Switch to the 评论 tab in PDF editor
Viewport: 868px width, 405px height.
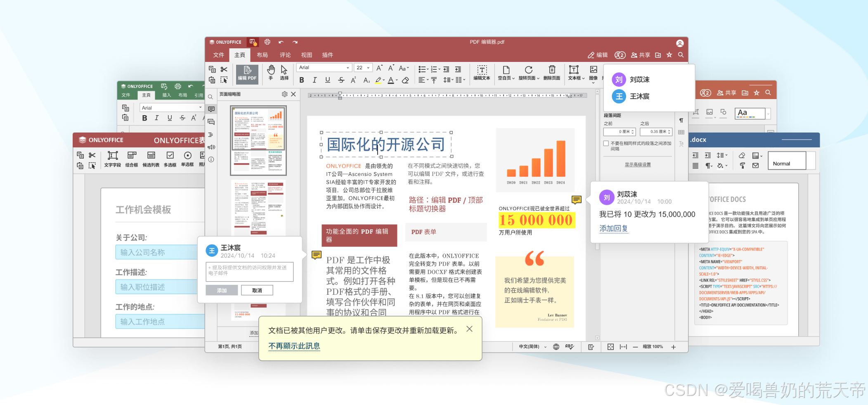pyautogui.click(x=285, y=55)
